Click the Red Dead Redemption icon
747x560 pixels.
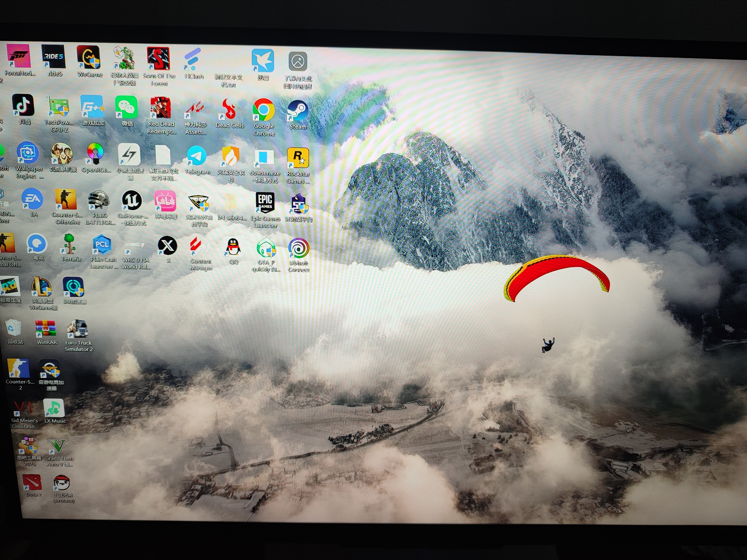pos(160,108)
